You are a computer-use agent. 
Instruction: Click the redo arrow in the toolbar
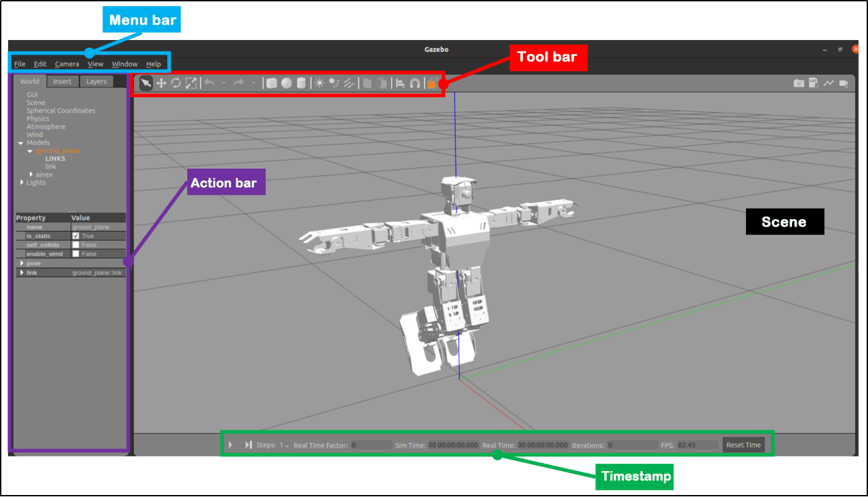click(238, 83)
